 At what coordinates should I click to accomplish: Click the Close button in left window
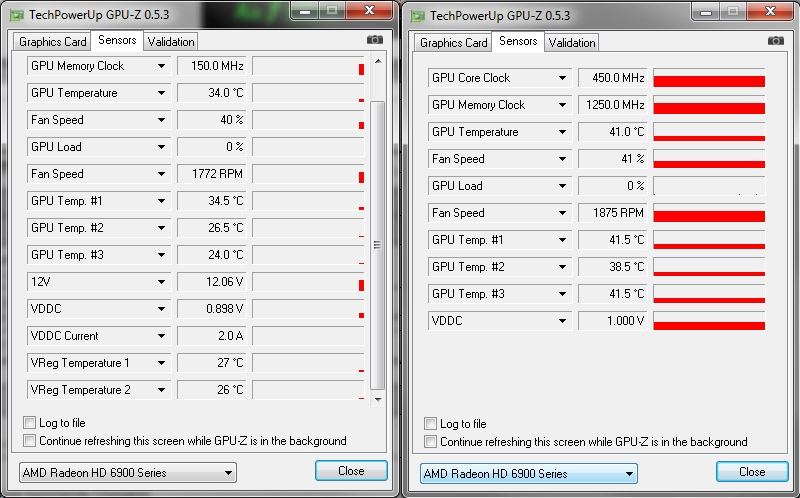tap(351, 471)
